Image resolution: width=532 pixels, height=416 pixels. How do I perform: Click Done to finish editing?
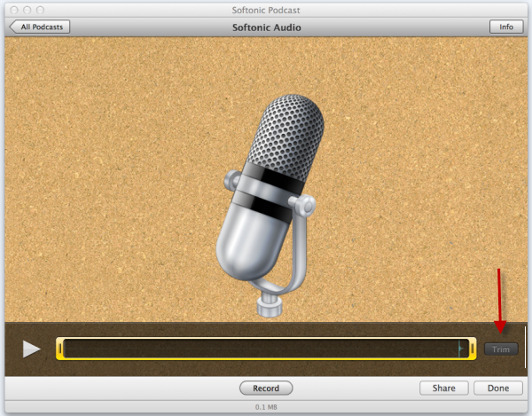498,388
